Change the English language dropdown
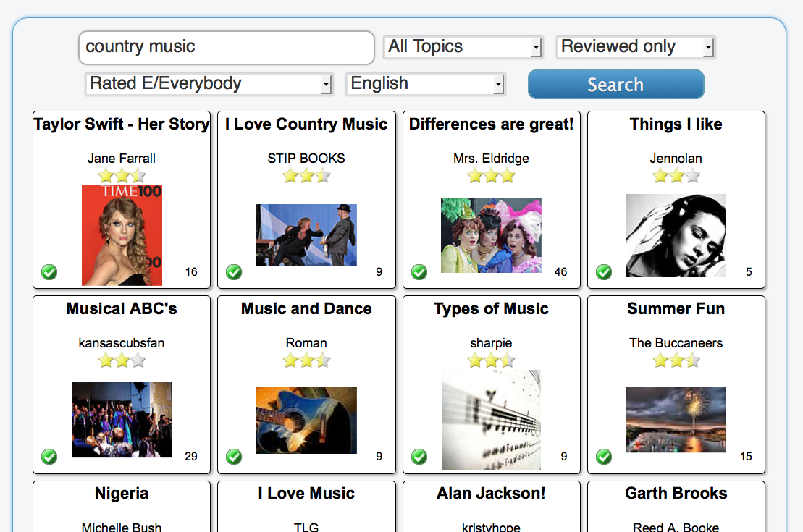Screen dimensions: 803x532 [x=425, y=84]
